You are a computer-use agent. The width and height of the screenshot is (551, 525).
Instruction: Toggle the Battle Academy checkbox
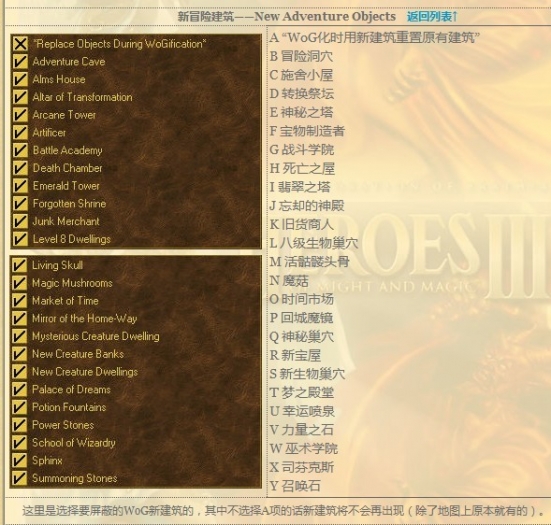(20, 150)
